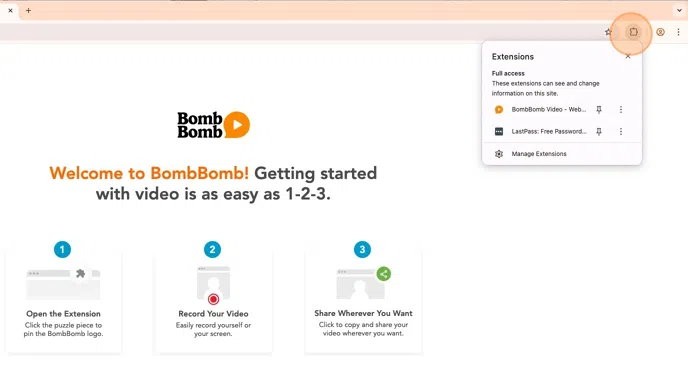Open LastPass: Free Password extension entry
This screenshot has height=384, width=688.
click(549, 131)
